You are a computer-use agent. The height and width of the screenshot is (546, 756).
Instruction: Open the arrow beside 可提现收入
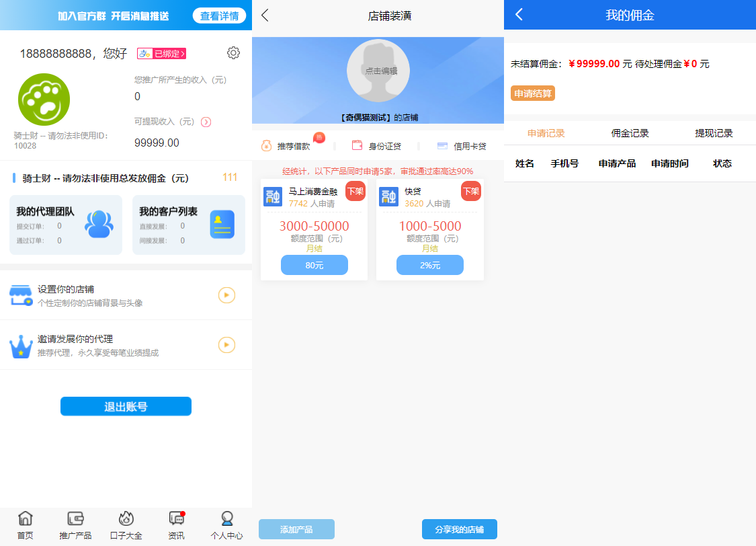tap(206, 122)
